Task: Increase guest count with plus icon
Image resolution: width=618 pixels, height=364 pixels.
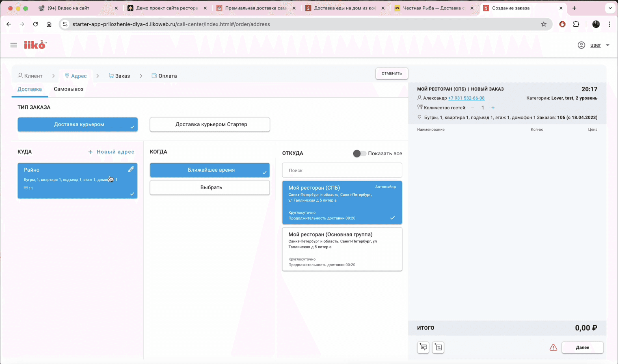Action: click(493, 108)
